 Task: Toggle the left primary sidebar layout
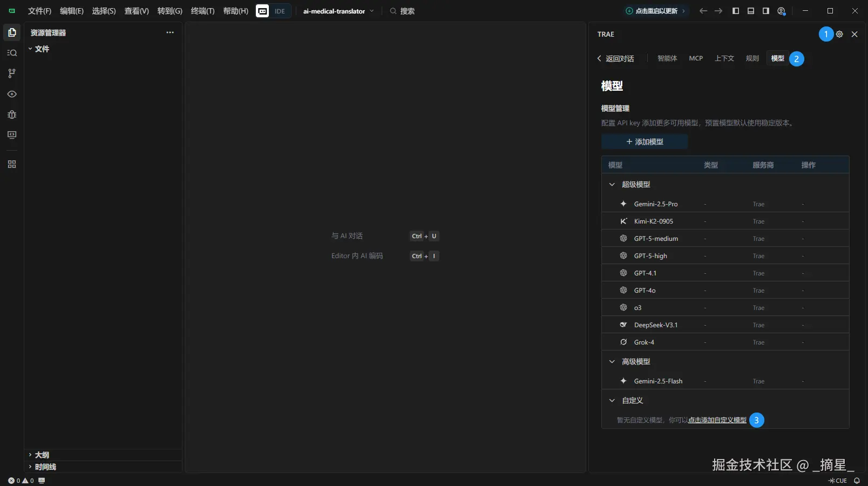click(736, 11)
